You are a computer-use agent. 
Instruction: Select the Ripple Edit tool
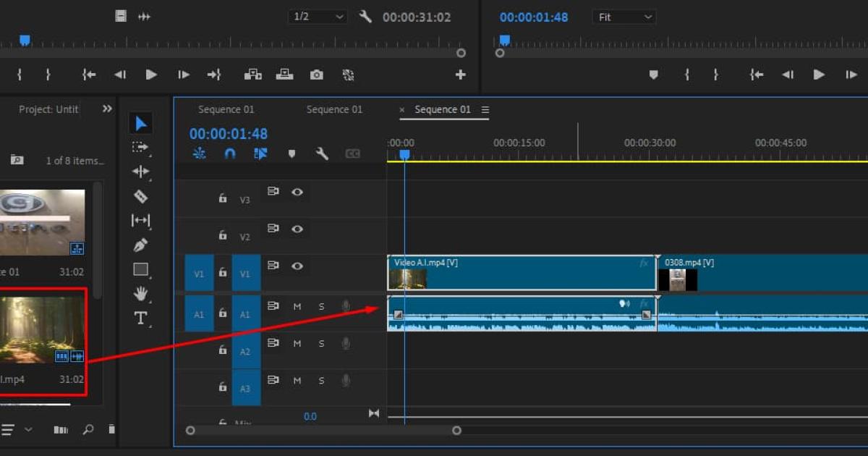140,172
